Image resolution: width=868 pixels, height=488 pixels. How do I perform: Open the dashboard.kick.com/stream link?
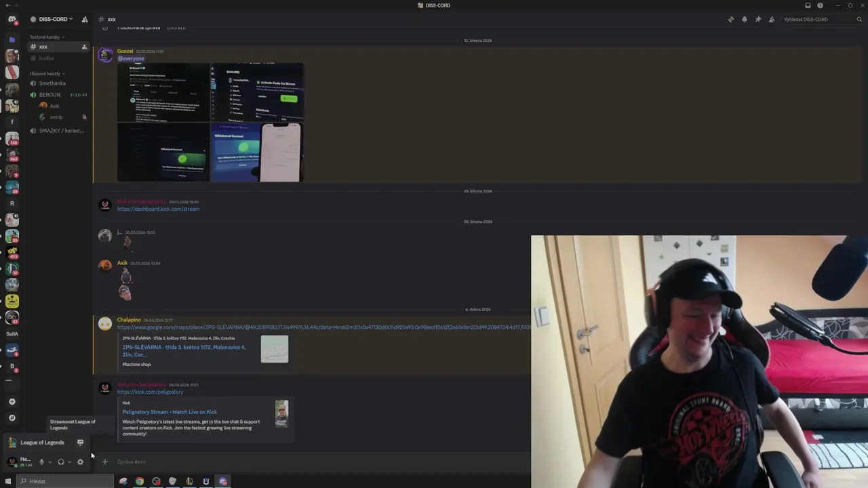(x=158, y=209)
